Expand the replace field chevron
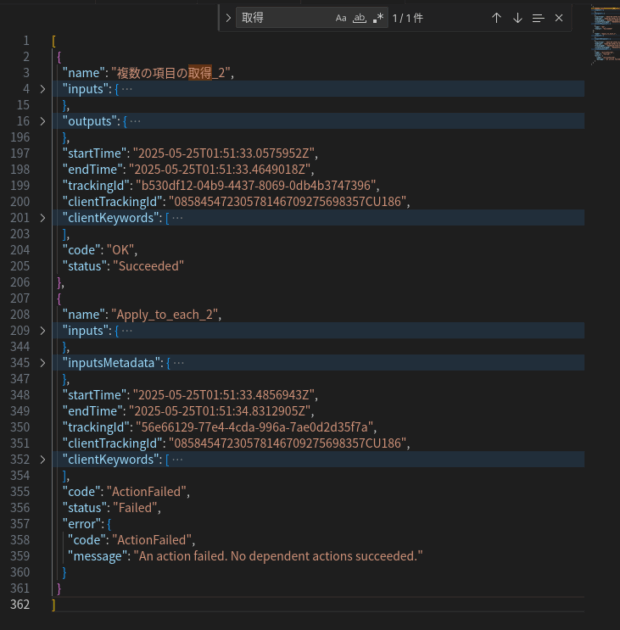620x630 pixels. click(x=228, y=18)
